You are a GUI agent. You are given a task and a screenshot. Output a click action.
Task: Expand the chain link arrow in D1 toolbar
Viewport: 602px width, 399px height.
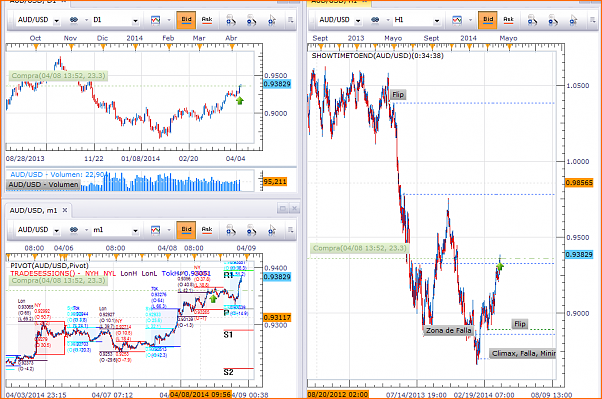click(x=86, y=20)
